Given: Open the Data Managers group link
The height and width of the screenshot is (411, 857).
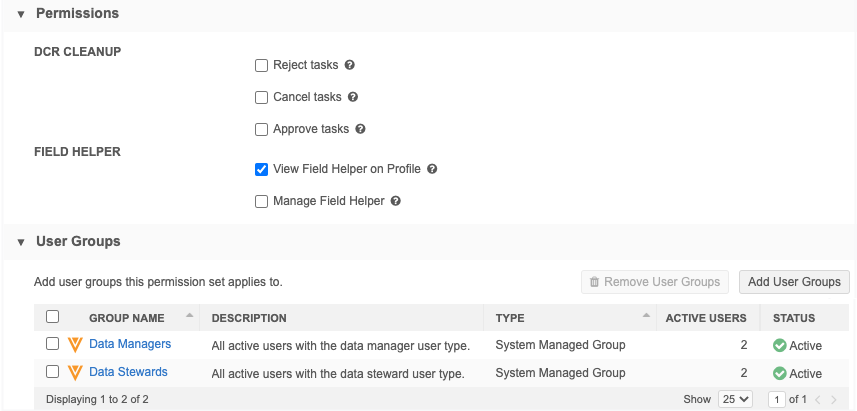Looking at the screenshot, I should [x=130, y=344].
